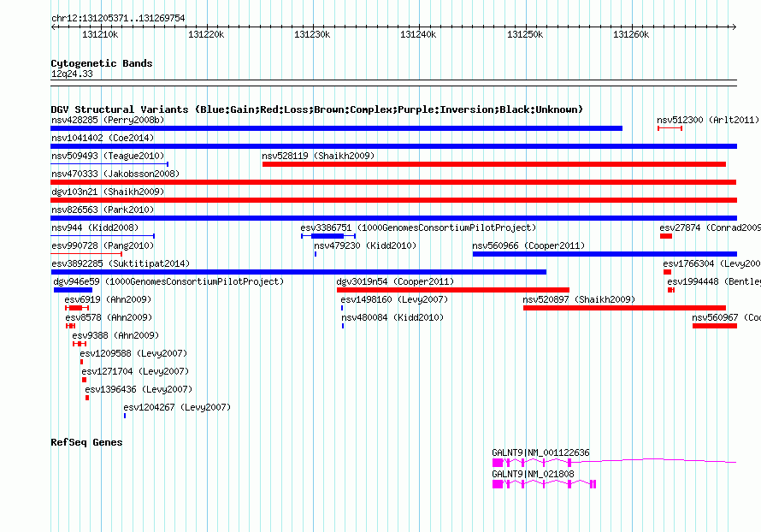Viewport: 761px width, 532px height.
Task: Select the esv1204267 (Levy2007) blue mark
Action: (125, 416)
